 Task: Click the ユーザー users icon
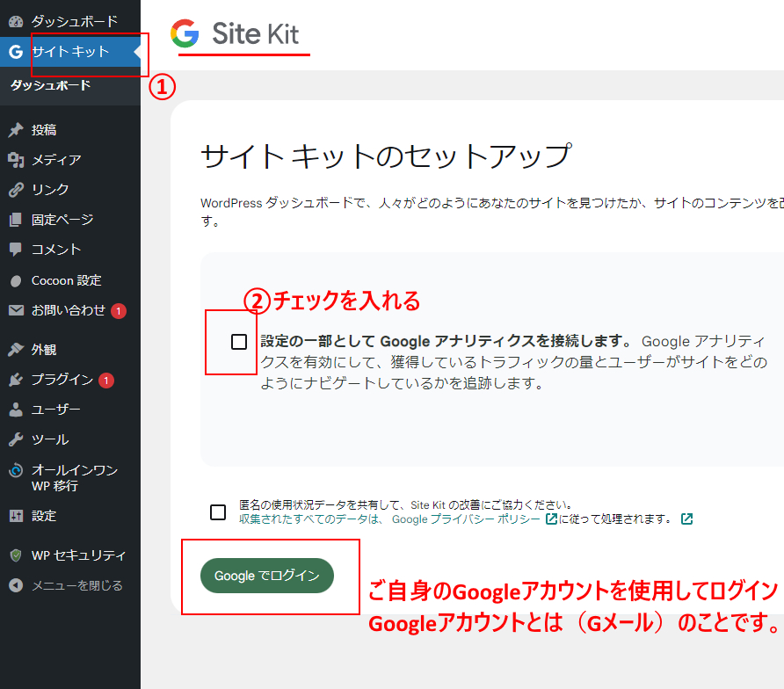coord(15,409)
